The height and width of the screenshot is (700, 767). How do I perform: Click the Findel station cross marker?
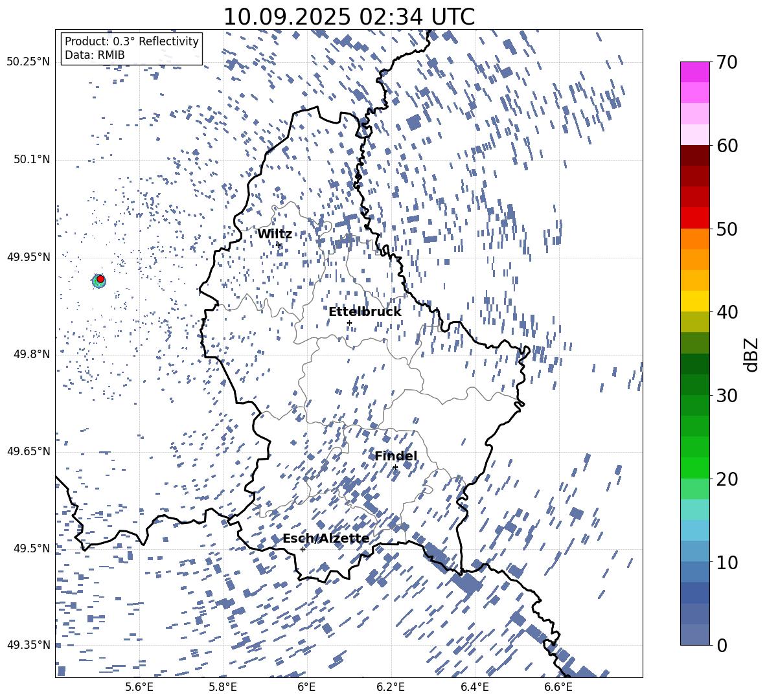coord(395,468)
